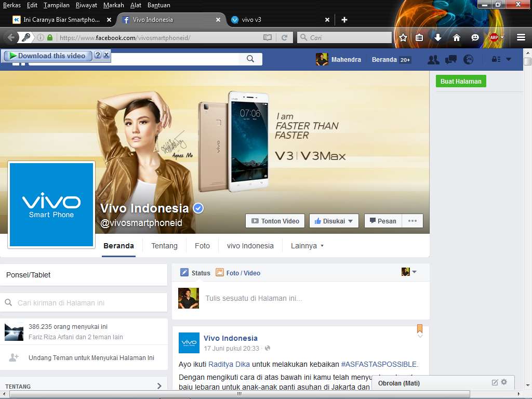Open Mahendra profile link in top bar

(339, 59)
